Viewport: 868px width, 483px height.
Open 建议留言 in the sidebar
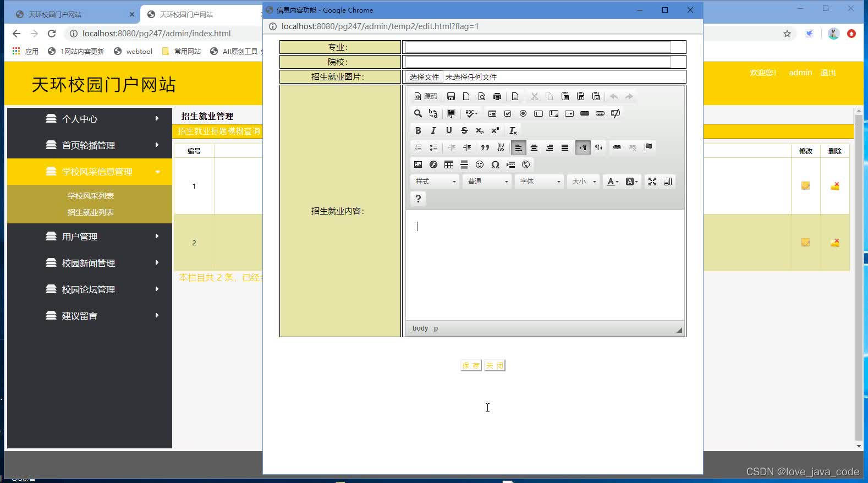[90, 316]
